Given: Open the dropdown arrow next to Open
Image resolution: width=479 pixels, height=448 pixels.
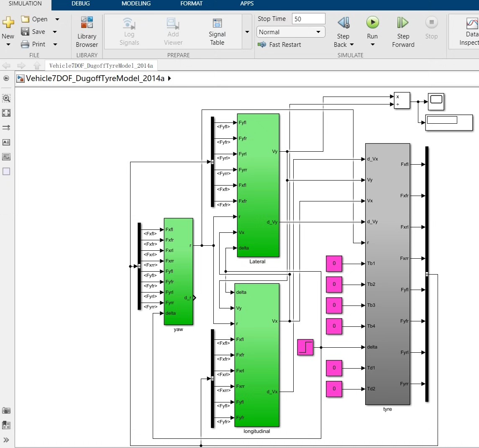Looking at the screenshot, I should 57,19.
